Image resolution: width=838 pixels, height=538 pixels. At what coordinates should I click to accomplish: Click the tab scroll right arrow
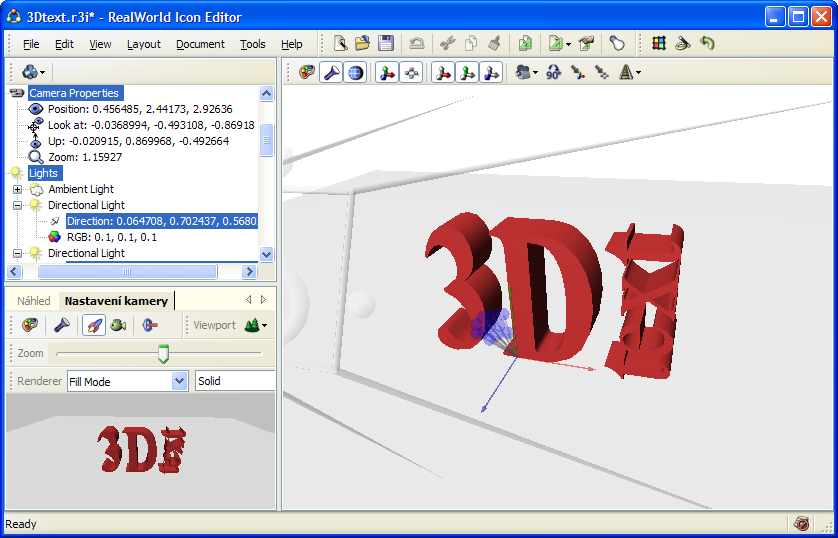click(263, 300)
